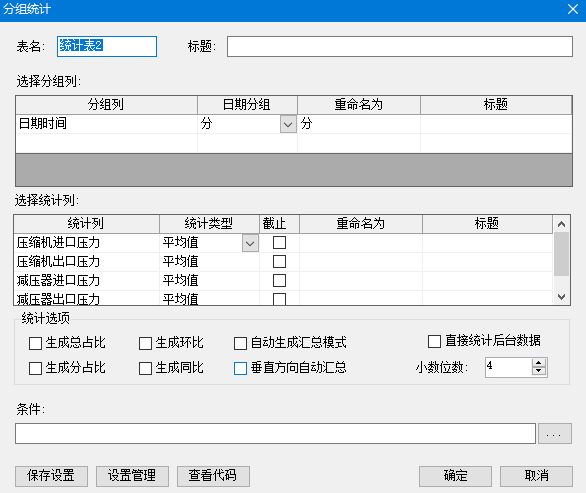Click the 取消 button
The width and height of the screenshot is (586, 493).
click(536, 476)
